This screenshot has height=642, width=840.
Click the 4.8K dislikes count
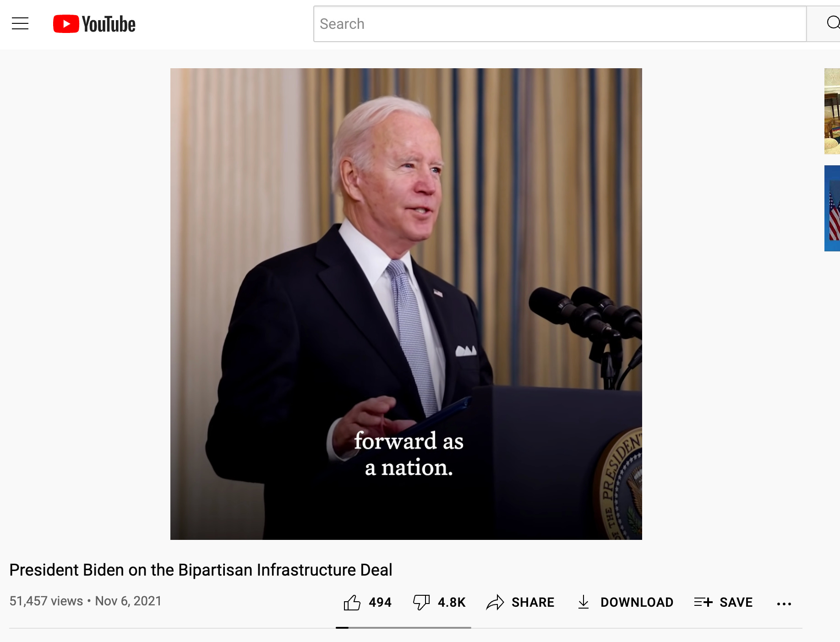click(452, 603)
